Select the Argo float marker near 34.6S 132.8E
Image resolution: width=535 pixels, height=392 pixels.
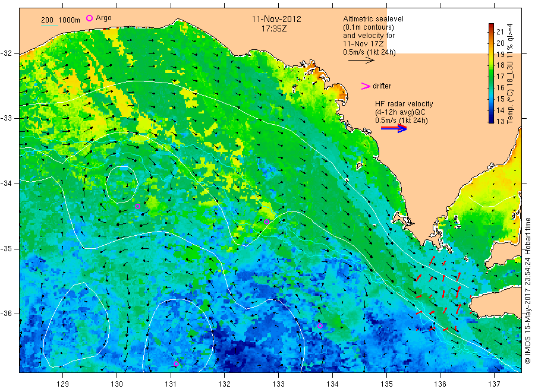point(267,222)
